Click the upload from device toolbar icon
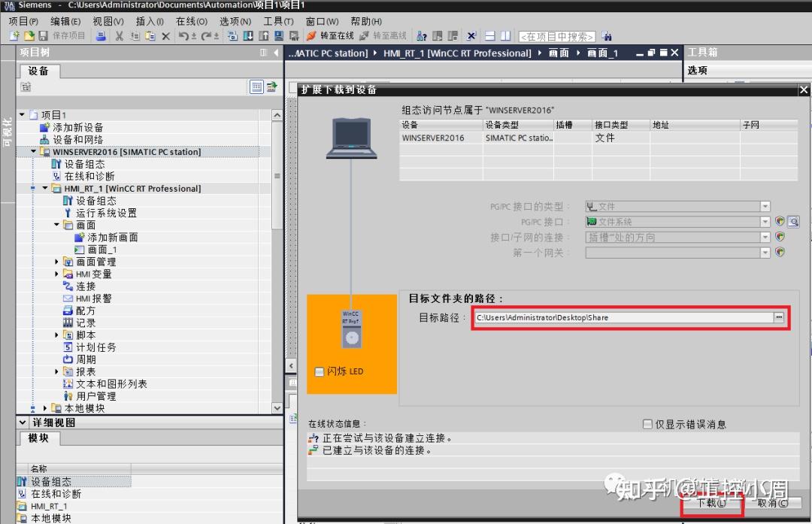 [264, 36]
